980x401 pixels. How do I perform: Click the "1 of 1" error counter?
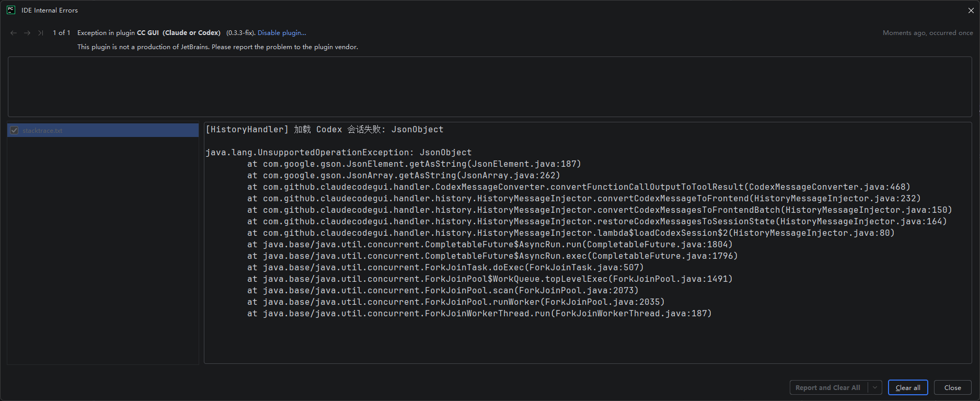61,32
